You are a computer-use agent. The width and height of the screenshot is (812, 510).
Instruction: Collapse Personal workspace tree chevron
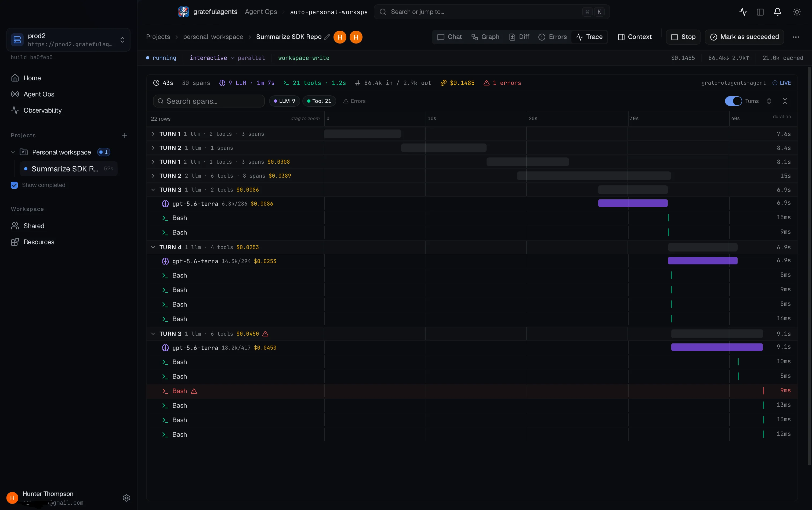click(x=13, y=152)
